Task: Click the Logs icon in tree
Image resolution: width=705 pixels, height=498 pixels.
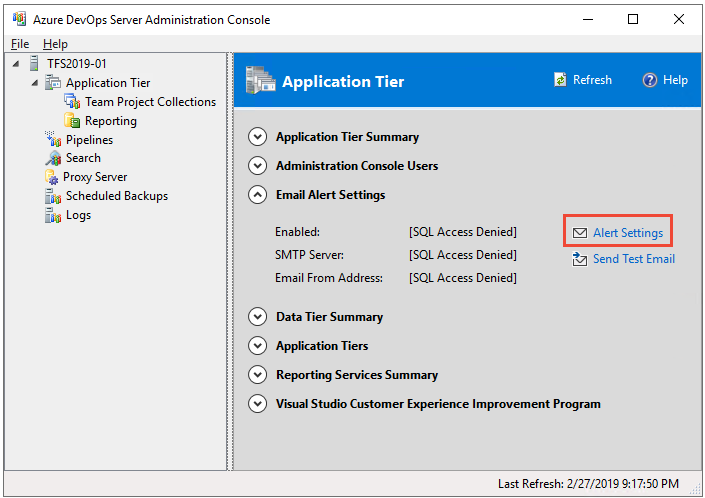Action: 53,215
